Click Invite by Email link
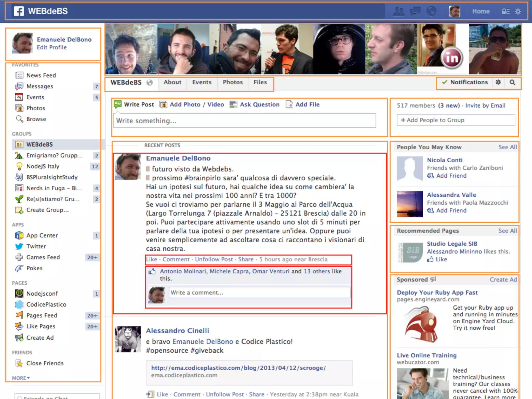 (485, 105)
